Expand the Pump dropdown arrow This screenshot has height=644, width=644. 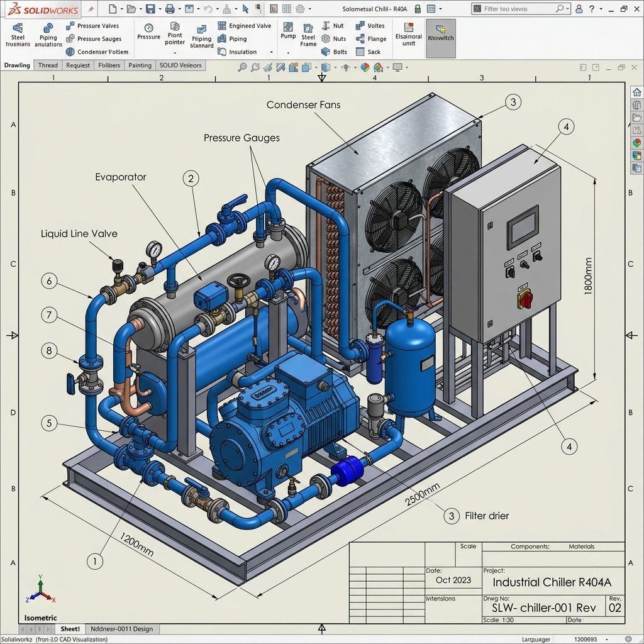click(x=288, y=53)
